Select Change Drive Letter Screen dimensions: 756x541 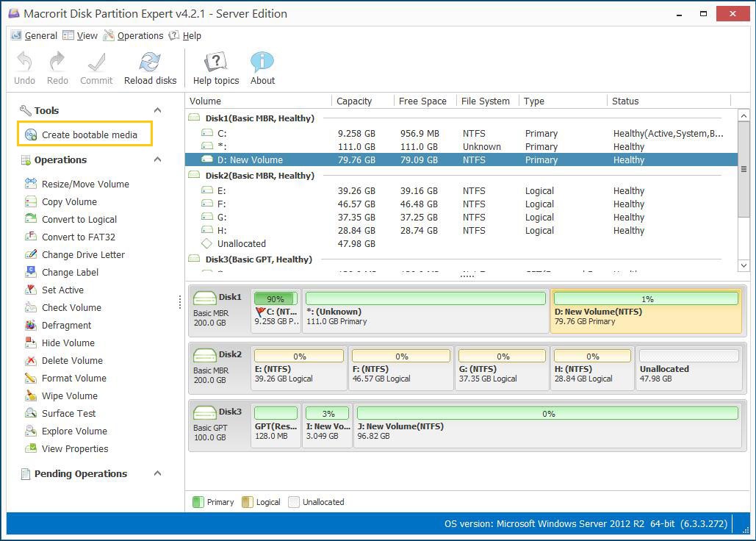click(75, 254)
